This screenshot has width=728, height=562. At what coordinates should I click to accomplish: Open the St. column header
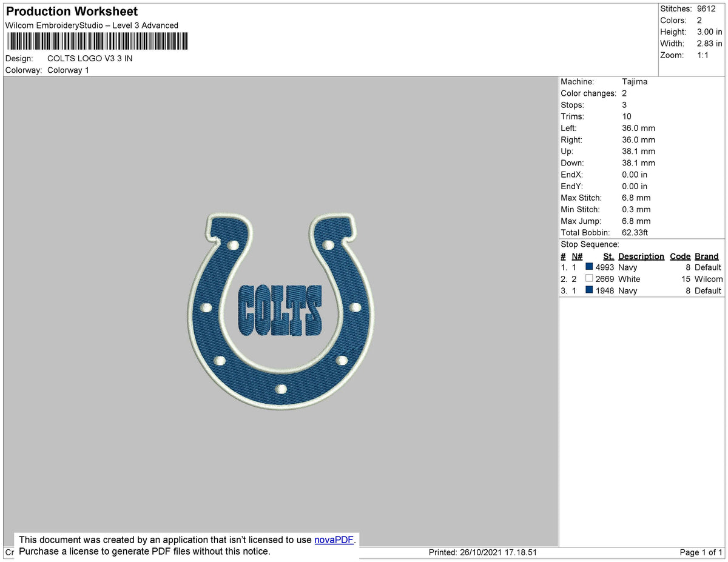click(x=608, y=256)
